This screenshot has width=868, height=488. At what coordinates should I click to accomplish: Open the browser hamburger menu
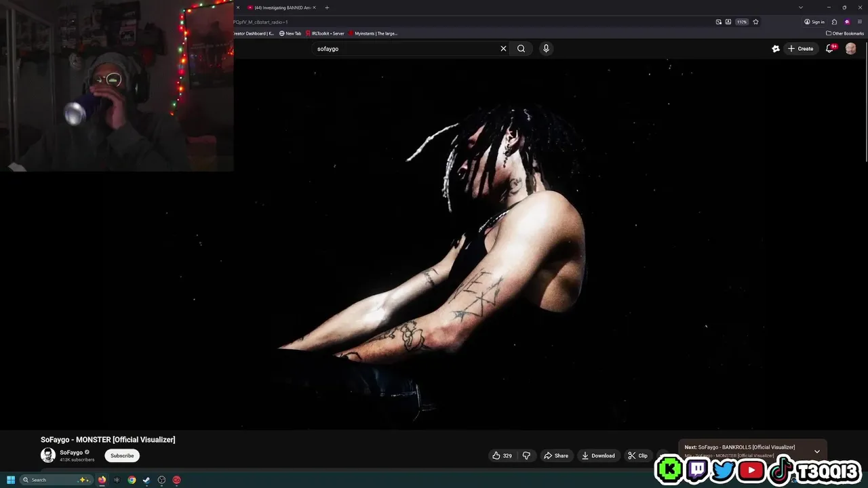click(860, 22)
